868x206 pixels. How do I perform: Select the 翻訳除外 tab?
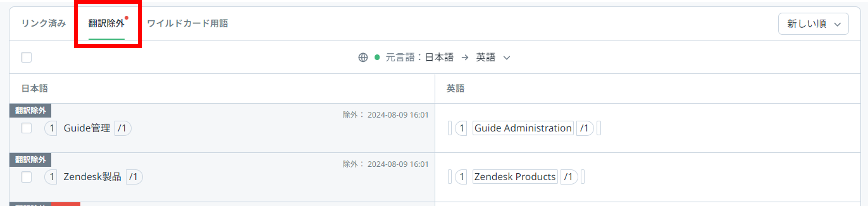tap(106, 23)
